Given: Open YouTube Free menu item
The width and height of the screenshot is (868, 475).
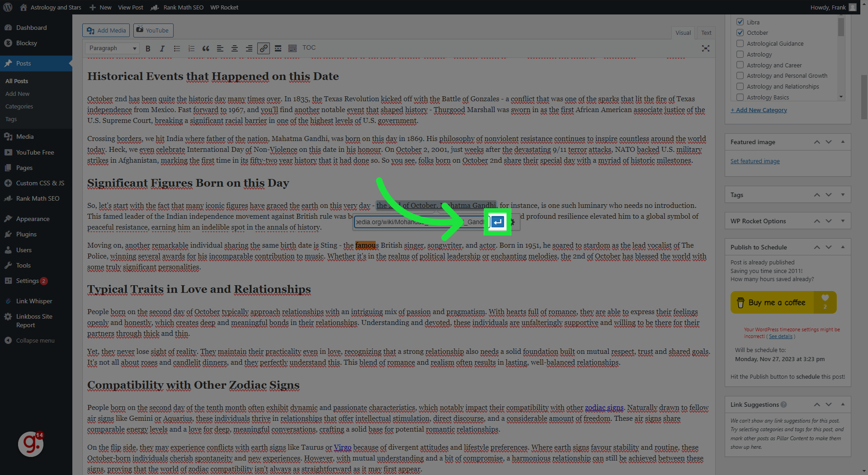Looking at the screenshot, I should [x=35, y=152].
